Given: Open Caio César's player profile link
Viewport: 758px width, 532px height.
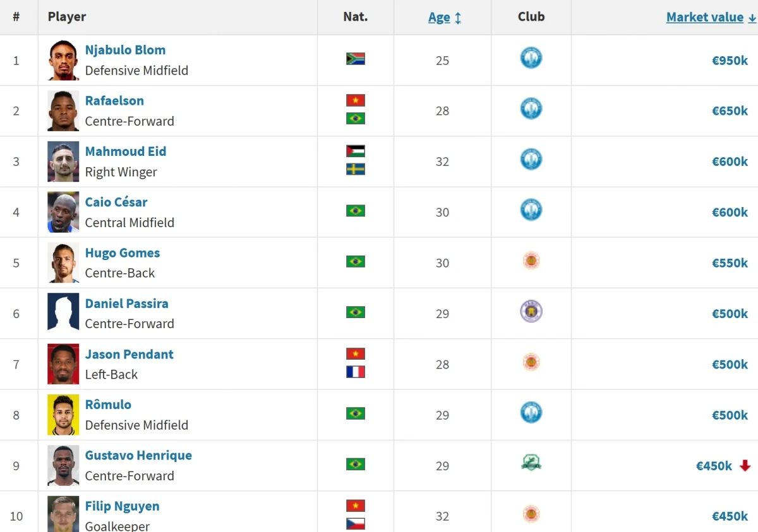Looking at the screenshot, I should pyautogui.click(x=116, y=203).
